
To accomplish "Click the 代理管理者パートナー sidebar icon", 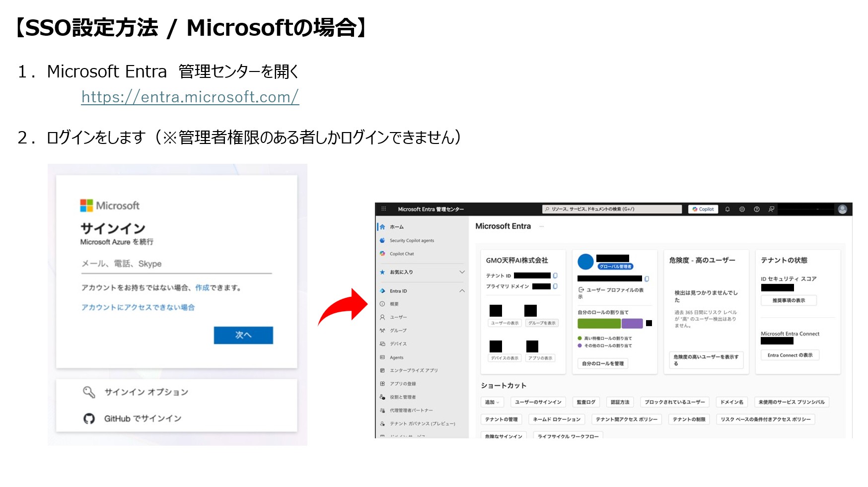I will click(382, 411).
